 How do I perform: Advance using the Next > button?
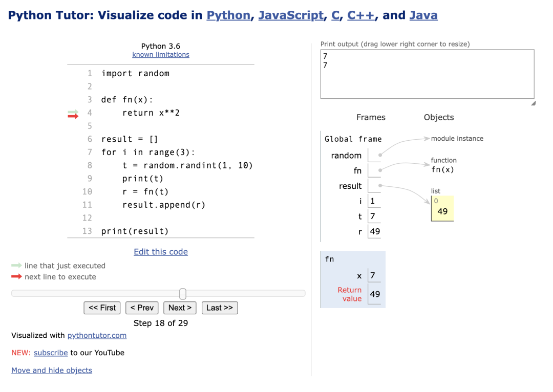click(x=180, y=308)
